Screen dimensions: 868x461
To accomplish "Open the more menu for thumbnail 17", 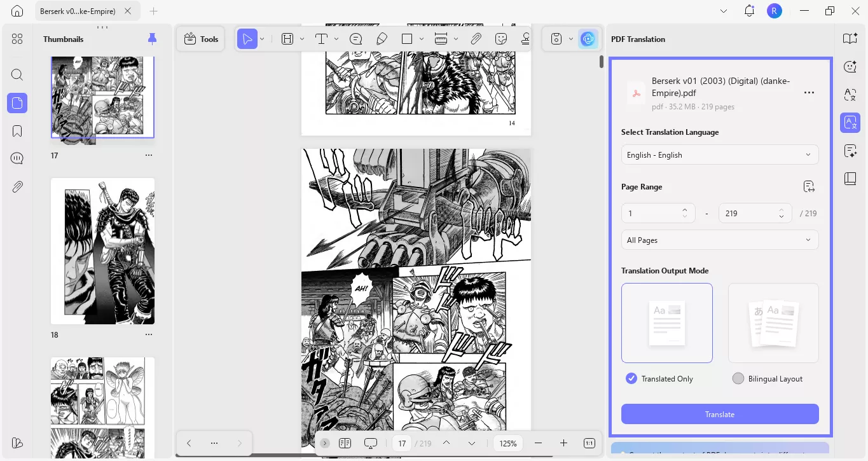I will point(149,155).
